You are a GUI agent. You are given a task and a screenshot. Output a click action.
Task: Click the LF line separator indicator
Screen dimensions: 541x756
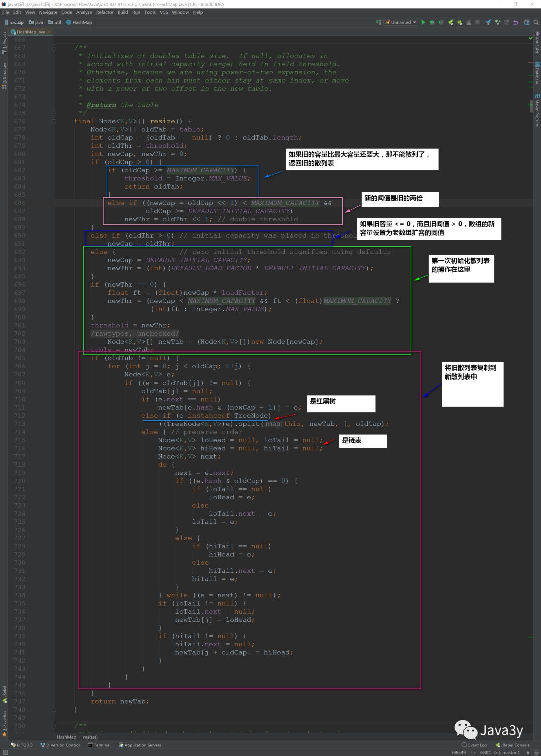click(x=473, y=752)
